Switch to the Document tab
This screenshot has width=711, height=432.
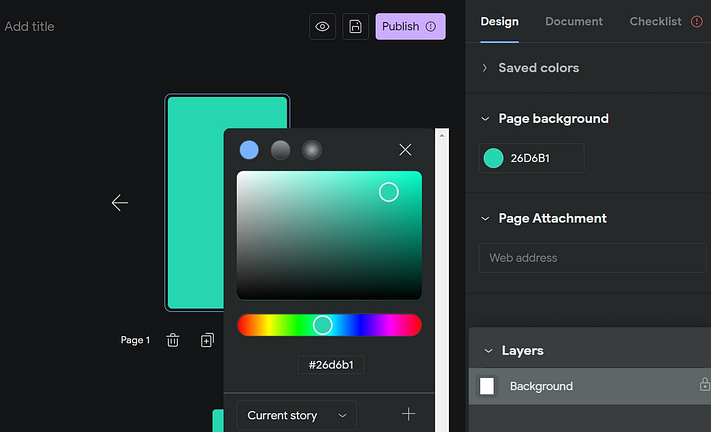click(574, 21)
